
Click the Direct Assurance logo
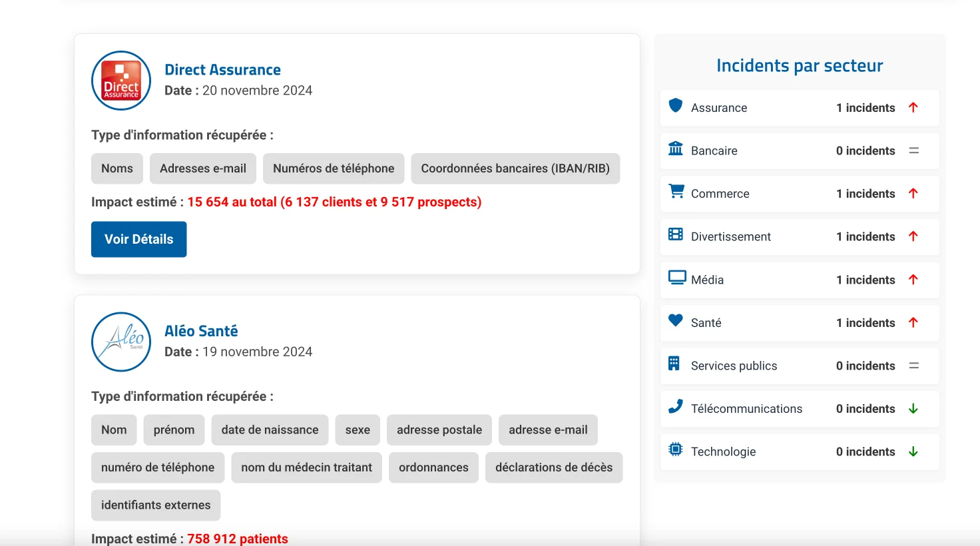coord(121,81)
